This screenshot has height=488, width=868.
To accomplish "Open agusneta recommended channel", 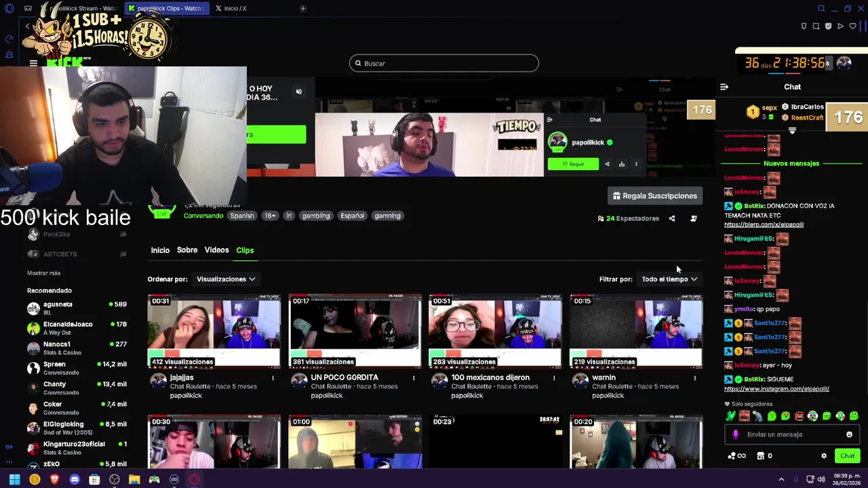I will pos(77,308).
